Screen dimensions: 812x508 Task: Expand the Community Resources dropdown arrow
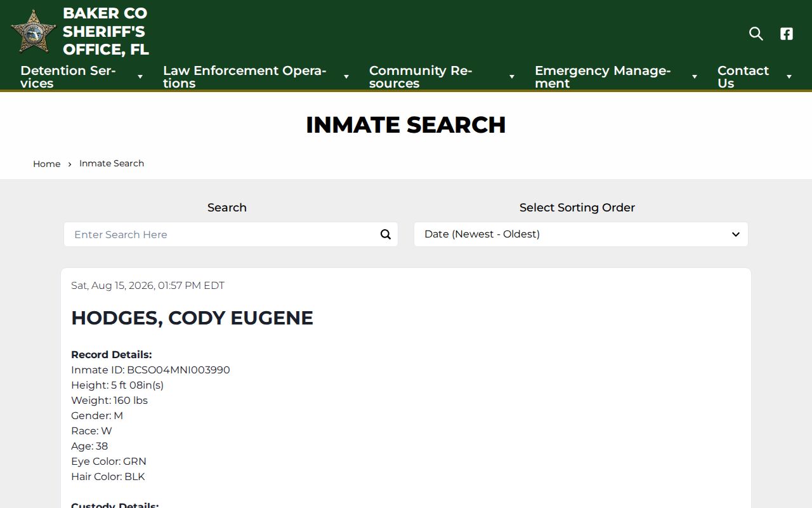pyautogui.click(x=512, y=77)
